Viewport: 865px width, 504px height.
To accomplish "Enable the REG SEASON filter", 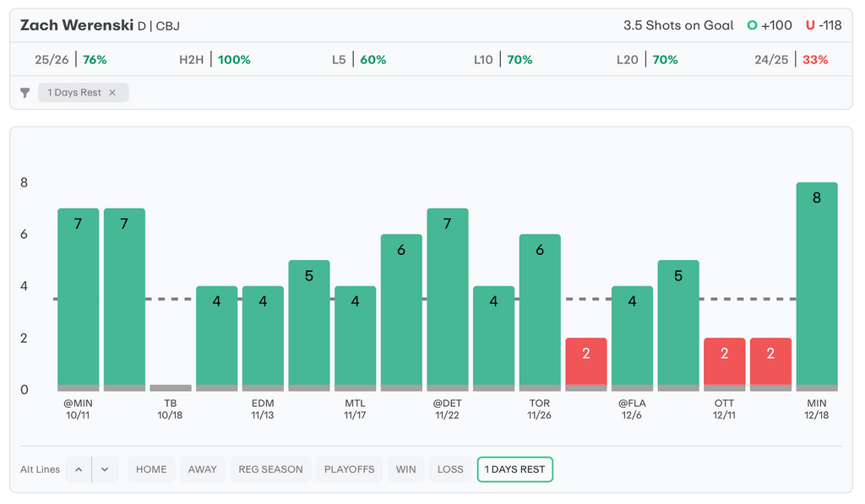I will [x=270, y=469].
